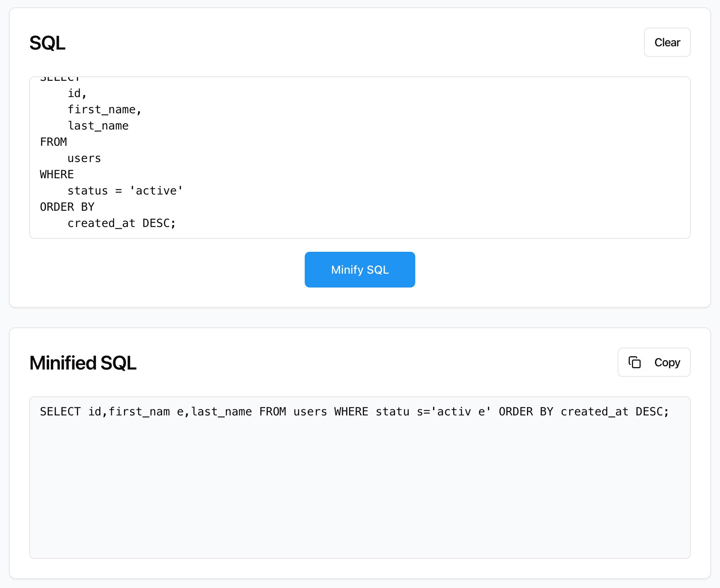Click first_name column in SQL input
The width and height of the screenshot is (720, 588).
(x=104, y=109)
